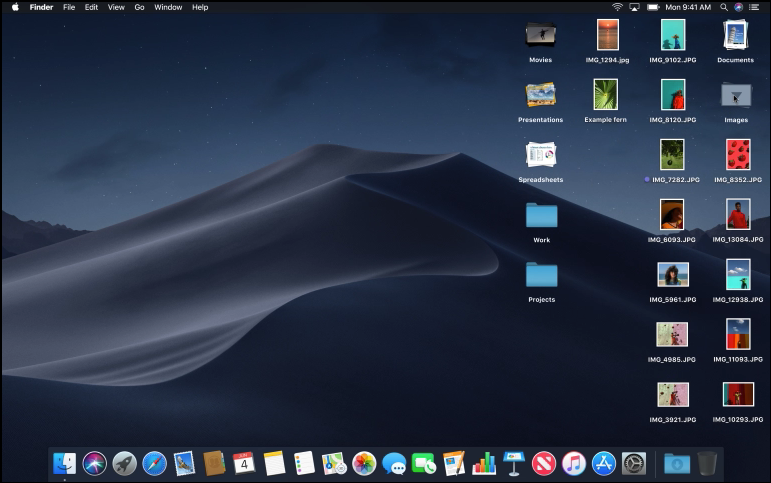Open Messages speech bubble in Dock
771x483 pixels.
pyautogui.click(x=394, y=463)
